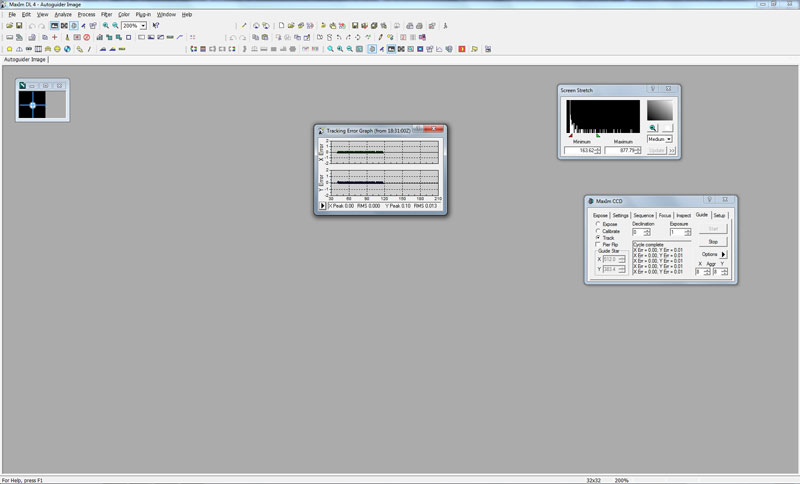Expand the Options arrow in Maxim CCD
800x484 pixels.
723,255
